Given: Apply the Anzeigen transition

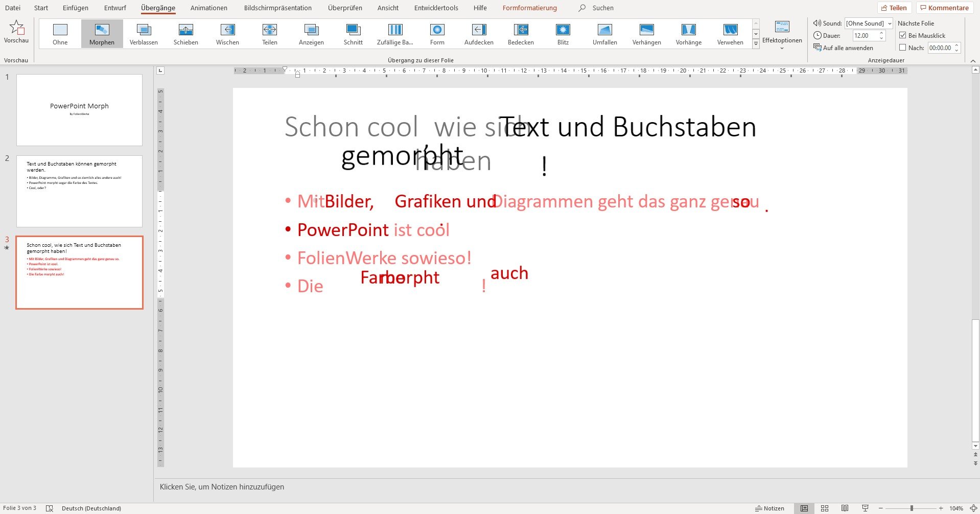Looking at the screenshot, I should [x=311, y=34].
